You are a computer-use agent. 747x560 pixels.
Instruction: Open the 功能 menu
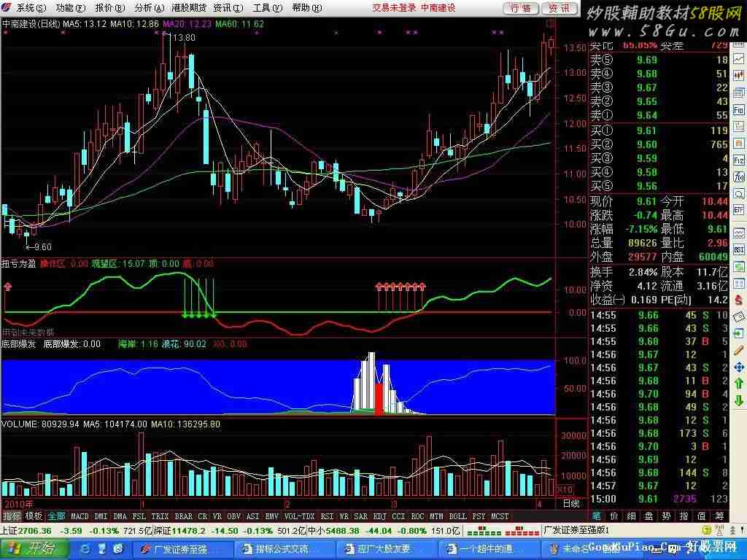[x=69, y=8]
